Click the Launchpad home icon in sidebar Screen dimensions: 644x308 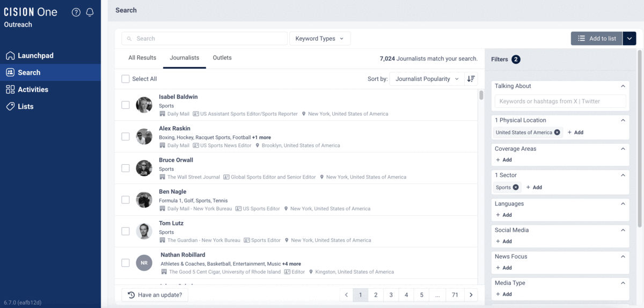pos(10,56)
